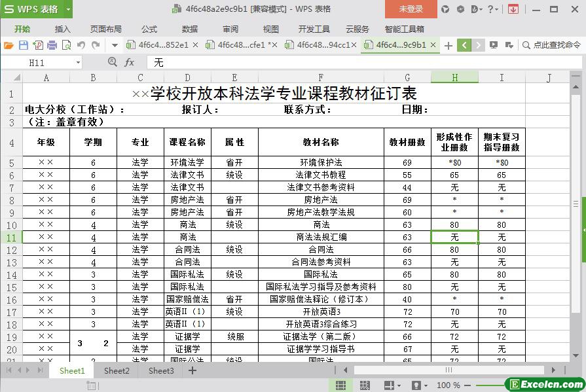Screen dimensions: 586x392
Task: Click the zoom out minus button
Action: pyautogui.click(x=467, y=385)
